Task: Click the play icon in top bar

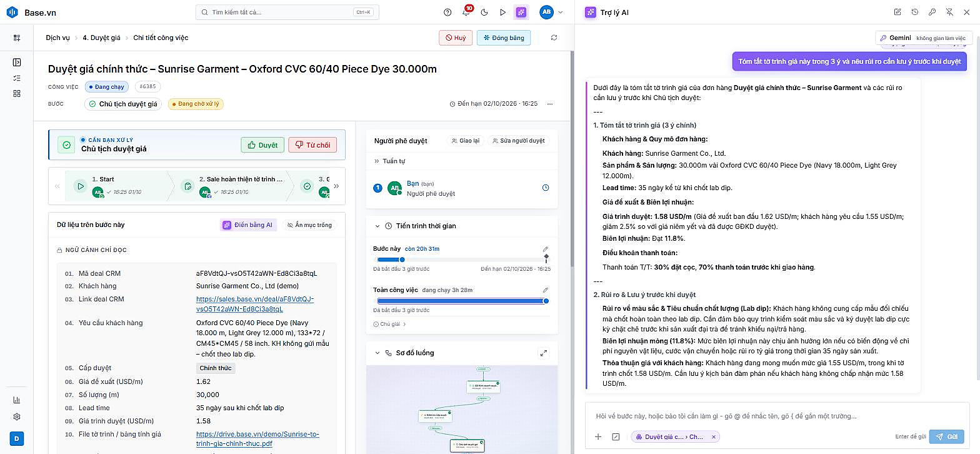Action: (502, 12)
